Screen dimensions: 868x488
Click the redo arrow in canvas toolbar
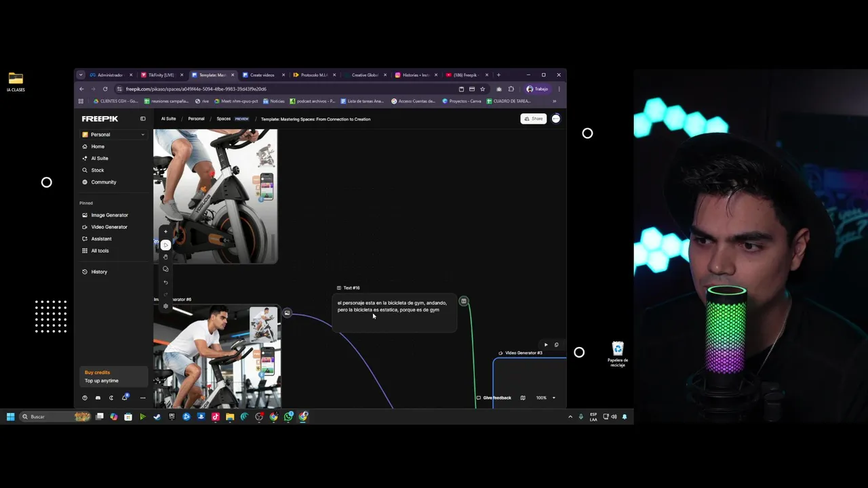coord(165,294)
